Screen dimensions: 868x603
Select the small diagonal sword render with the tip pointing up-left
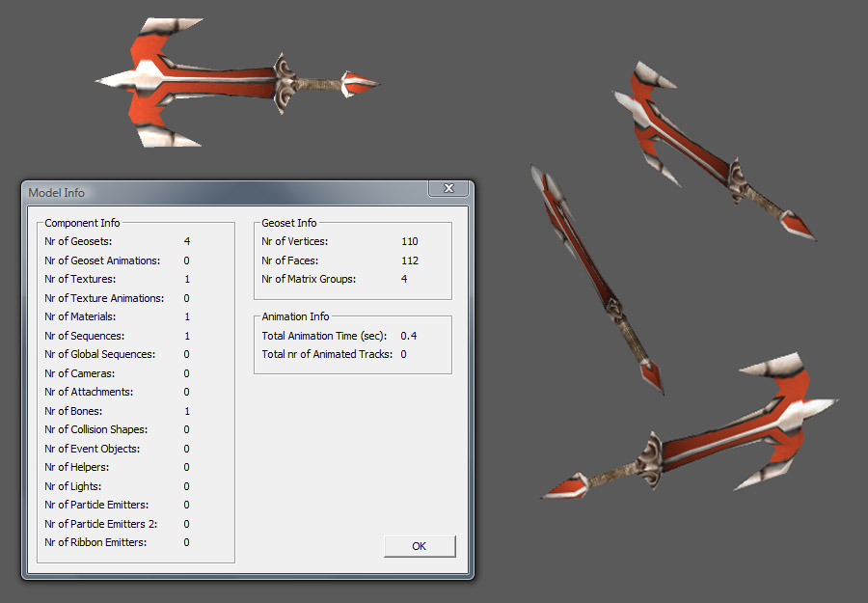pos(714,151)
